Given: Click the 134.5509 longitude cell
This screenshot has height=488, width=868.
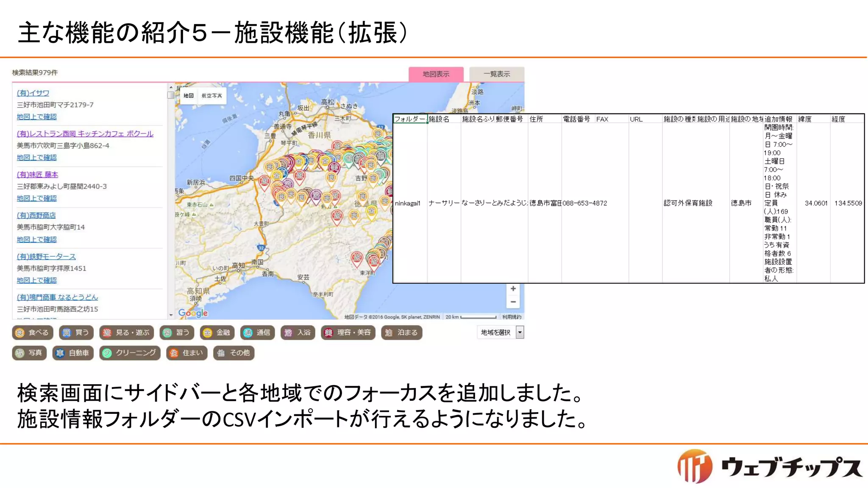Looking at the screenshot, I should 847,203.
